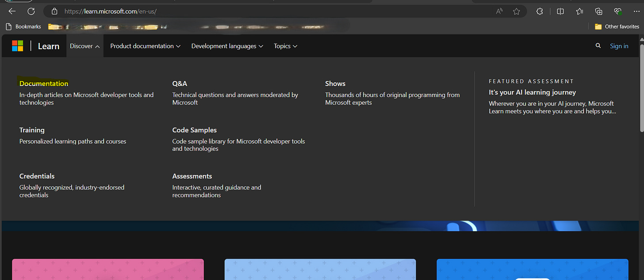Click "In-depth articles on Microsoft developer tools" text

coord(87,98)
